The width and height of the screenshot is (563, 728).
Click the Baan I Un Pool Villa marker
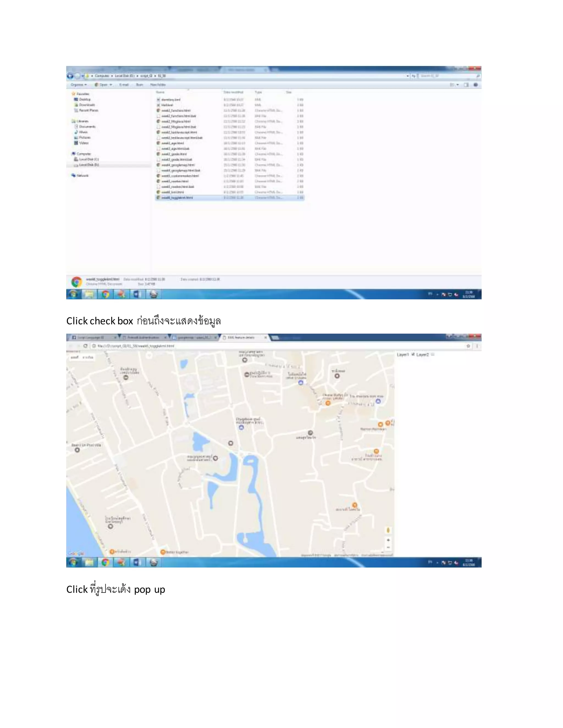click(77, 450)
